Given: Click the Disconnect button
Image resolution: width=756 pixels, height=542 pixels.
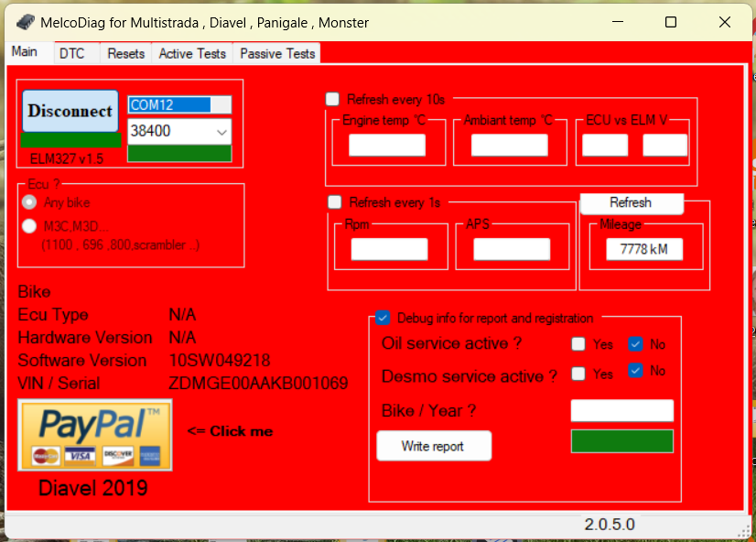Looking at the screenshot, I should click(70, 111).
